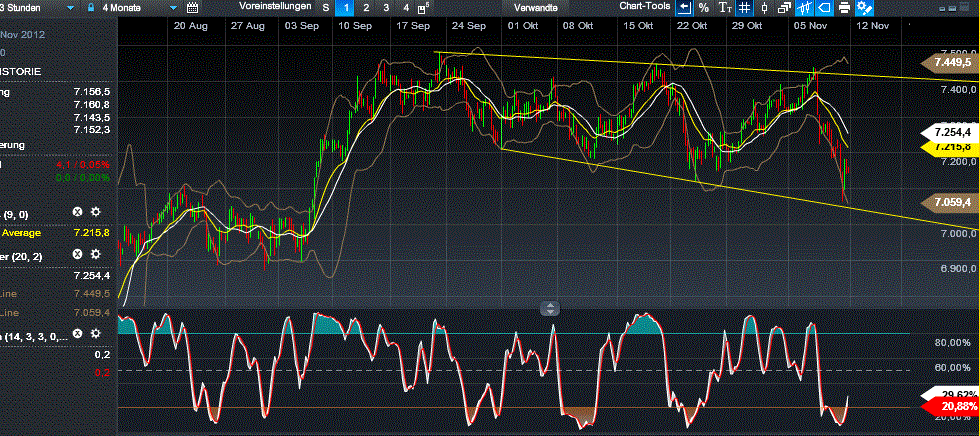980x436 pixels.
Task: Print the chart with printer icon
Action: [844, 7]
